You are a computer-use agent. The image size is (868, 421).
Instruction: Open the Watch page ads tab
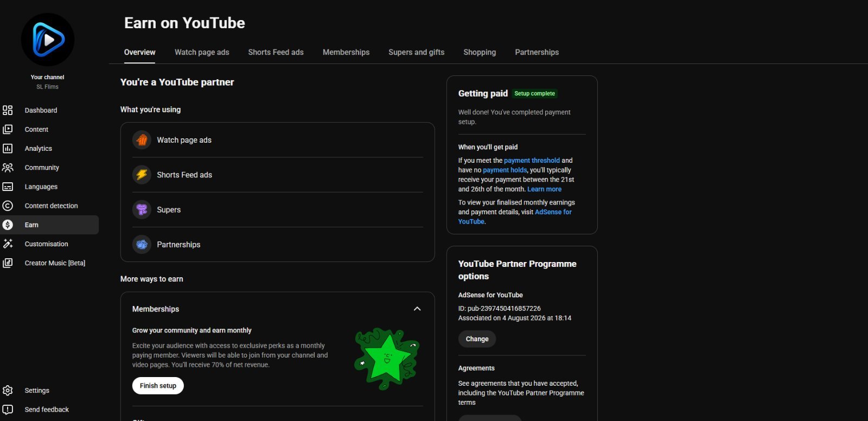(202, 52)
